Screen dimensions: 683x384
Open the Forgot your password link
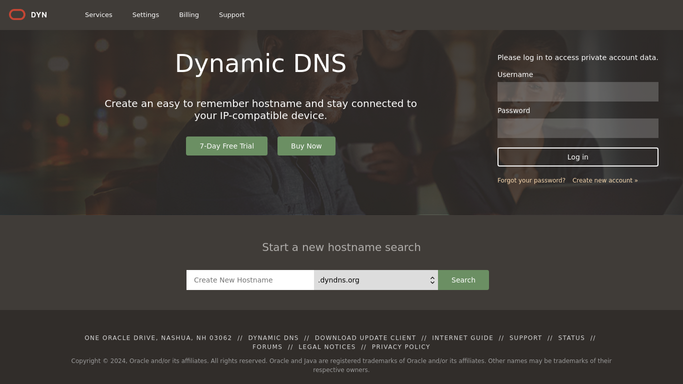531,180
